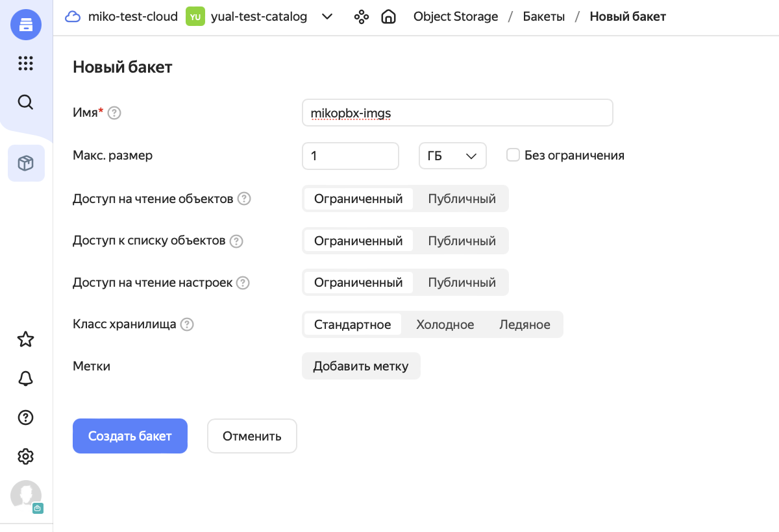
Task: Click the bucket name input field
Action: (x=457, y=113)
